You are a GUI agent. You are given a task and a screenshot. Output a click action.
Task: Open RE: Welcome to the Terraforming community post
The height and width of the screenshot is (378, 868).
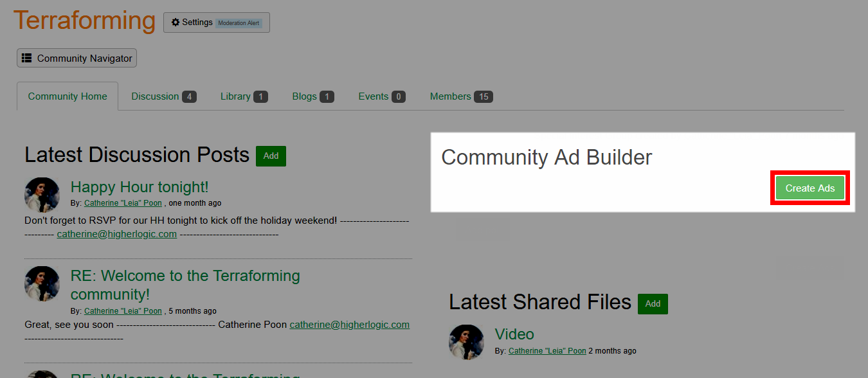[185, 285]
